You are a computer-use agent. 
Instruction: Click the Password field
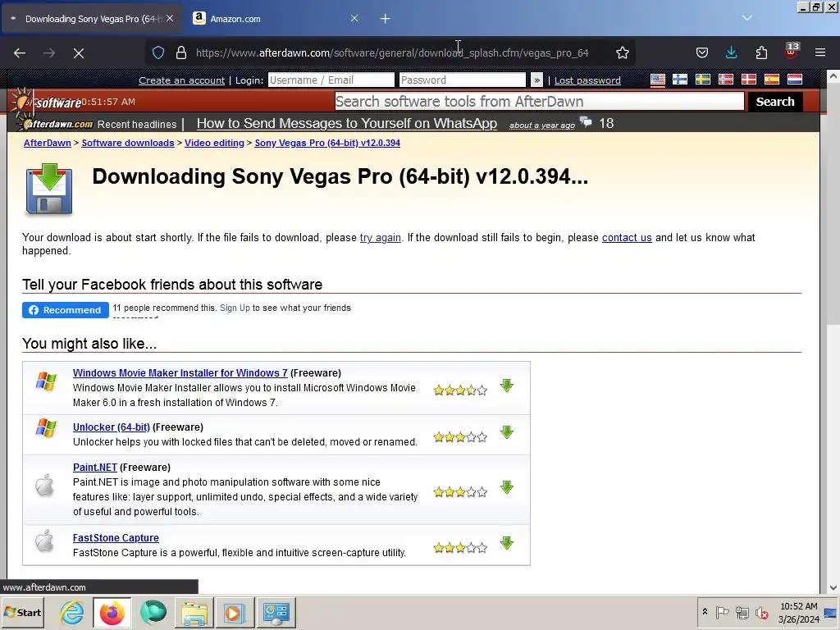(x=463, y=80)
